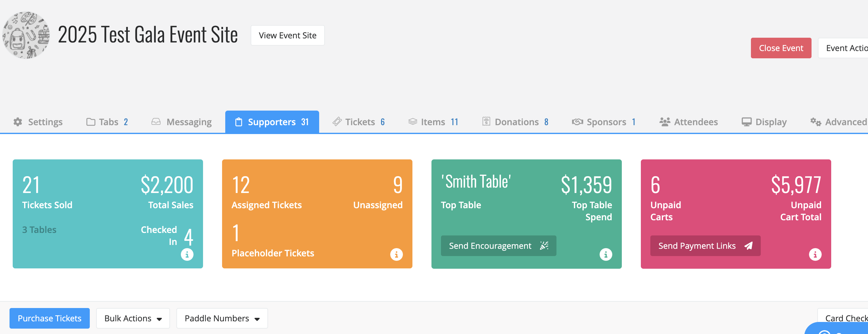Click info icon on Unpaid Carts card

815,254
